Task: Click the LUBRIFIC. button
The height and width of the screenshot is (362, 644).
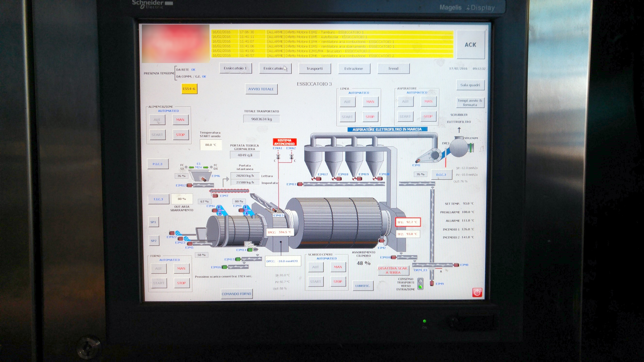Action: (363, 286)
